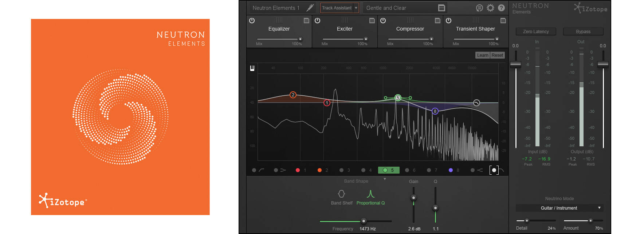Toggle the Equalizer module power button
Image resolution: width=644 pixels, height=234 pixels.
252,21
